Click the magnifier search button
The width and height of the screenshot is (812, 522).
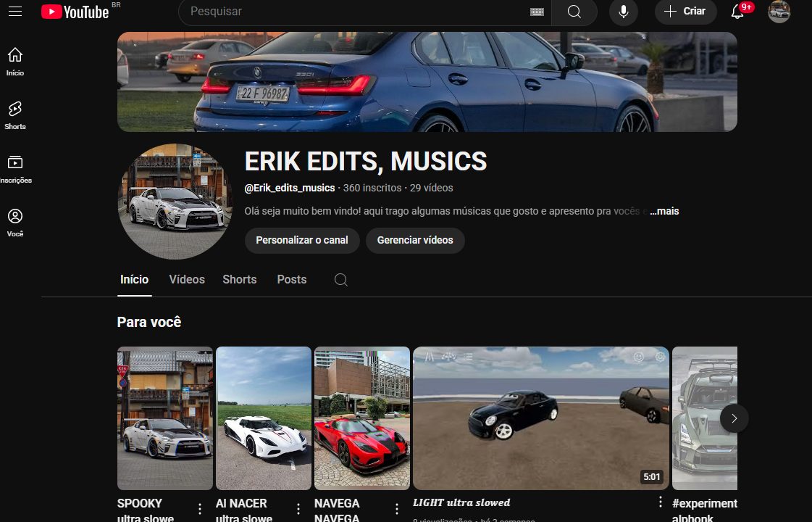click(574, 12)
